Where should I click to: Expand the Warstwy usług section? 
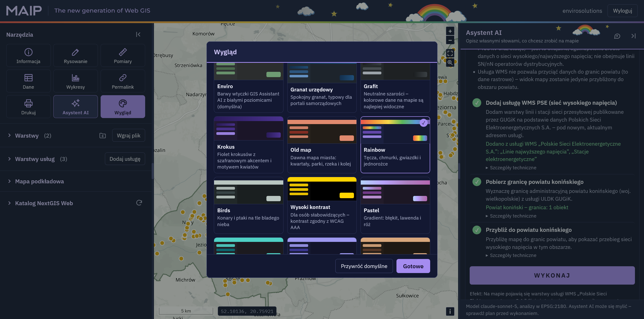pyautogui.click(x=9, y=159)
